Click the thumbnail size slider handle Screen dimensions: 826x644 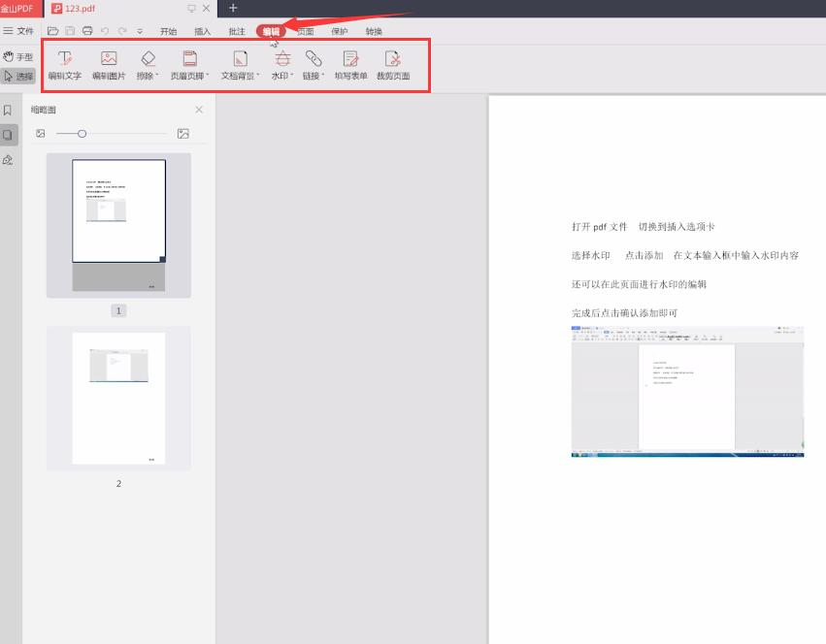(x=82, y=134)
